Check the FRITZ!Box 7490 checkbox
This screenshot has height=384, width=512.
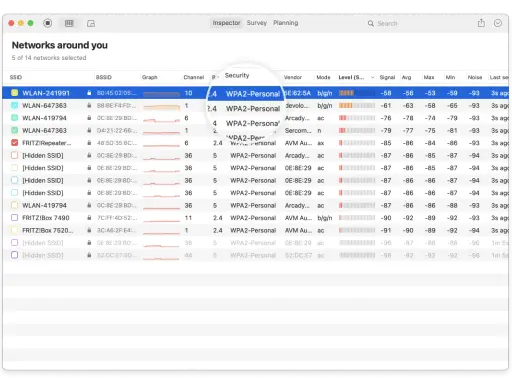[14, 218]
